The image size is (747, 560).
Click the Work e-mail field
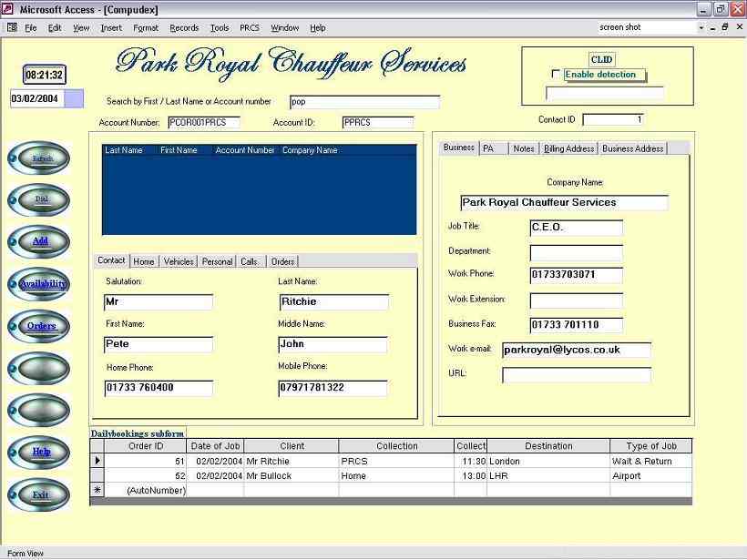577,350
